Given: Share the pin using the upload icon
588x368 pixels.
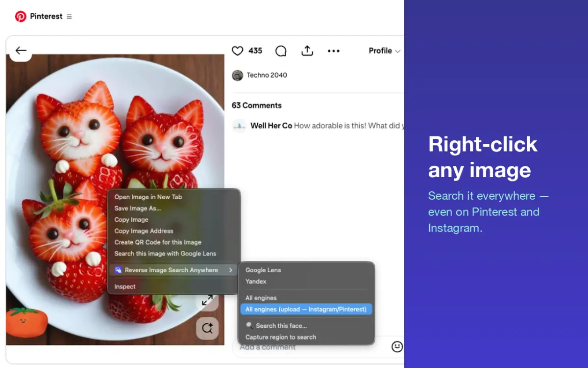Looking at the screenshot, I should [307, 51].
